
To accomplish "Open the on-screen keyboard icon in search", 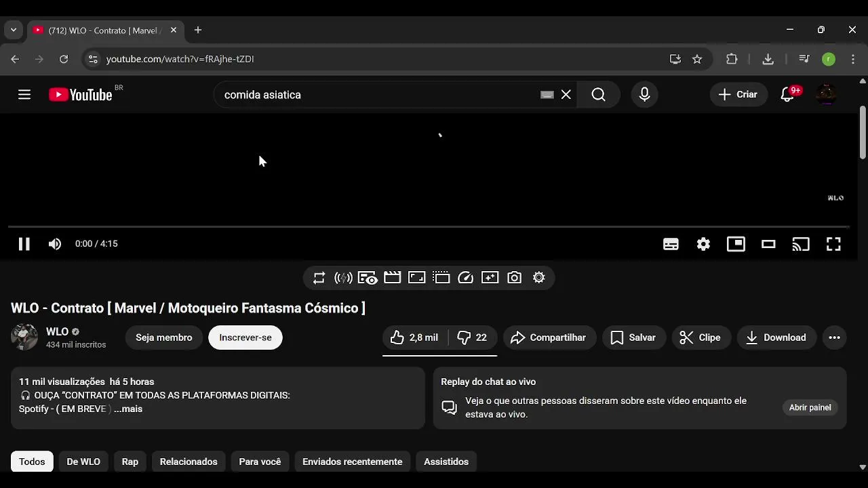I will pos(547,95).
